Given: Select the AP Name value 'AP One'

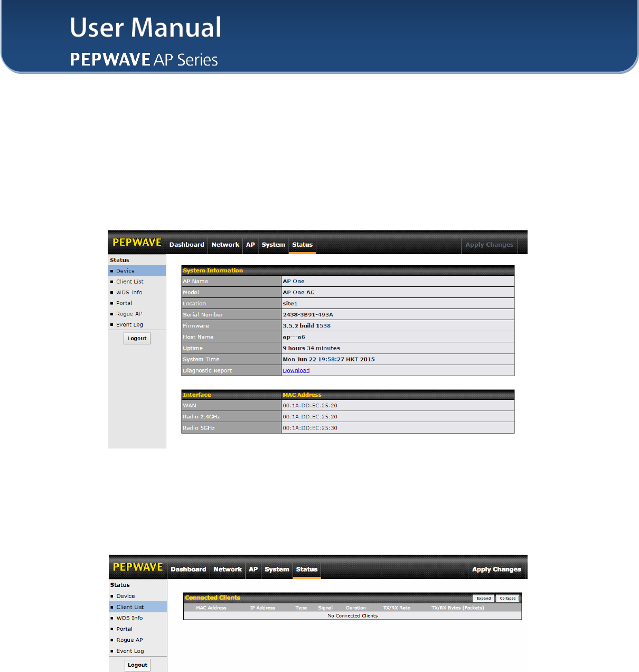Looking at the screenshot, I should click(294, 282).
